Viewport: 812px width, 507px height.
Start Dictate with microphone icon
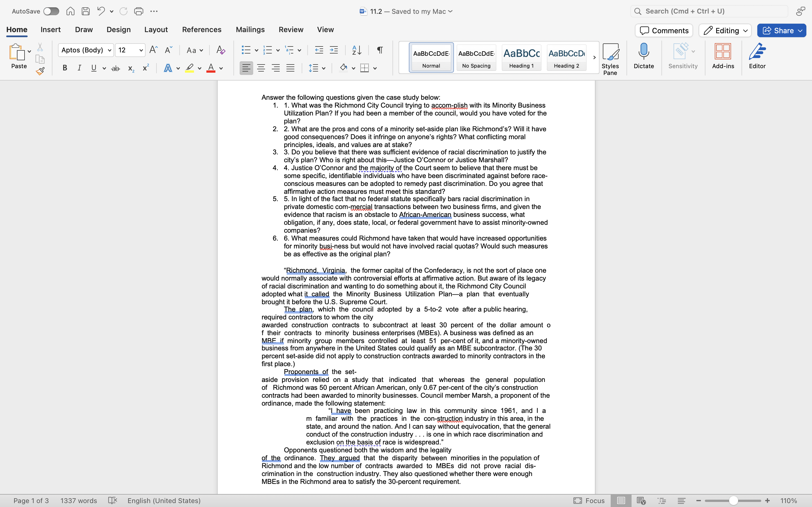(x=644, y=56)
